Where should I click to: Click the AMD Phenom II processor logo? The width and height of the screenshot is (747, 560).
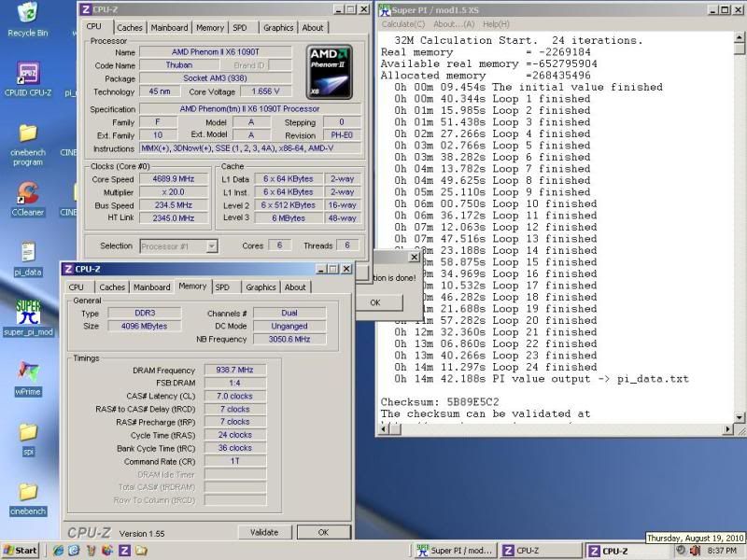(330, 73)
